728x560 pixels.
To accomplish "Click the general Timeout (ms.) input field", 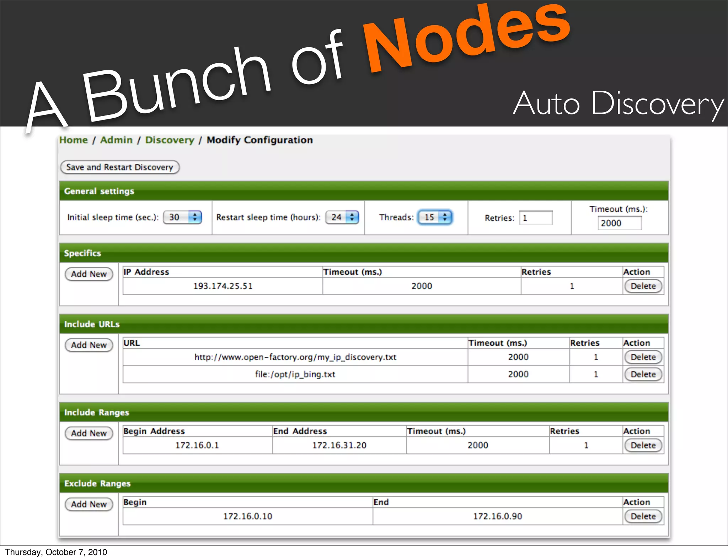I will coord(619,223).
